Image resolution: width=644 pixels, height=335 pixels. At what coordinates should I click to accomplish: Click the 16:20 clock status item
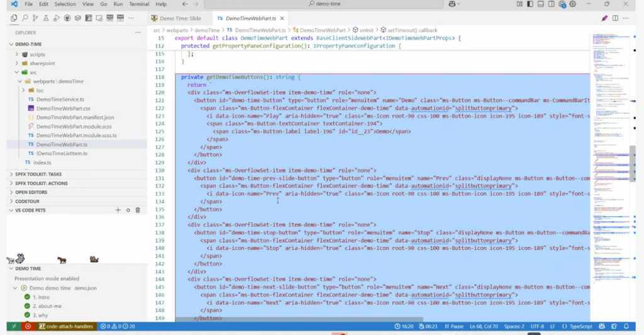(404, 326)
